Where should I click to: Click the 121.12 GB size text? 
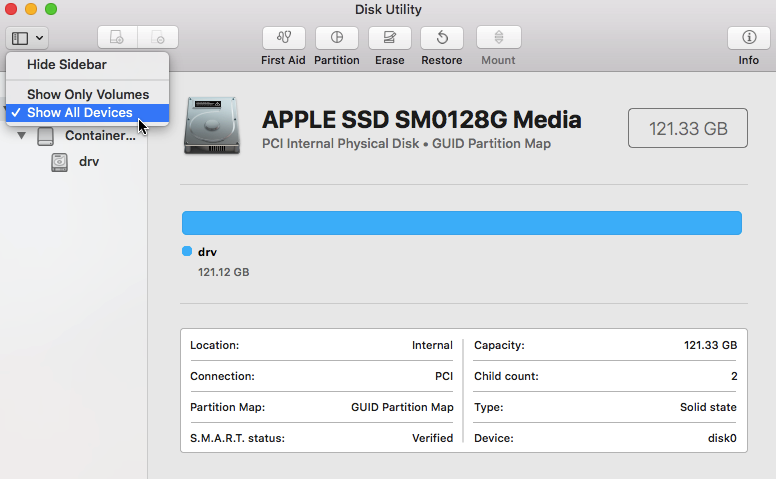click(x=224, y=272)
